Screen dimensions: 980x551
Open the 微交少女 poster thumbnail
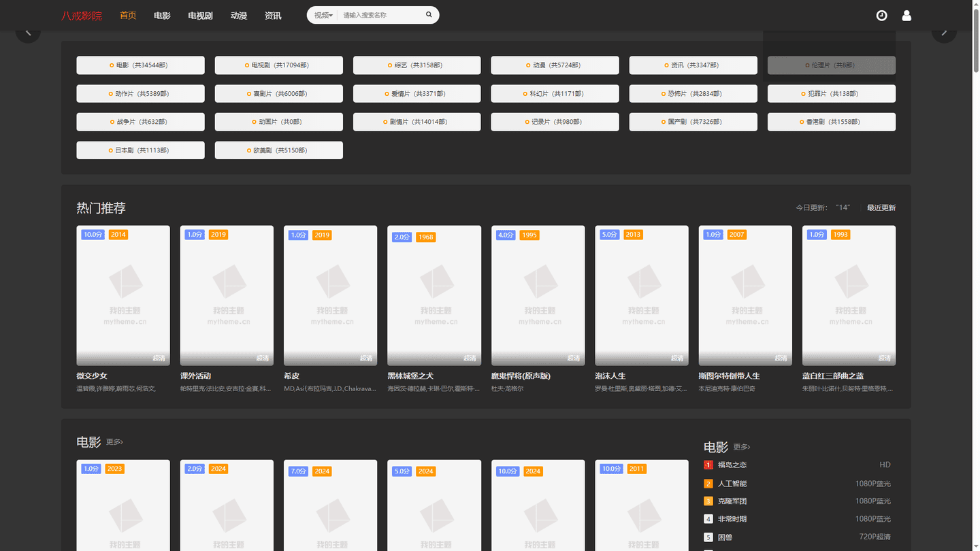[123, 296]
